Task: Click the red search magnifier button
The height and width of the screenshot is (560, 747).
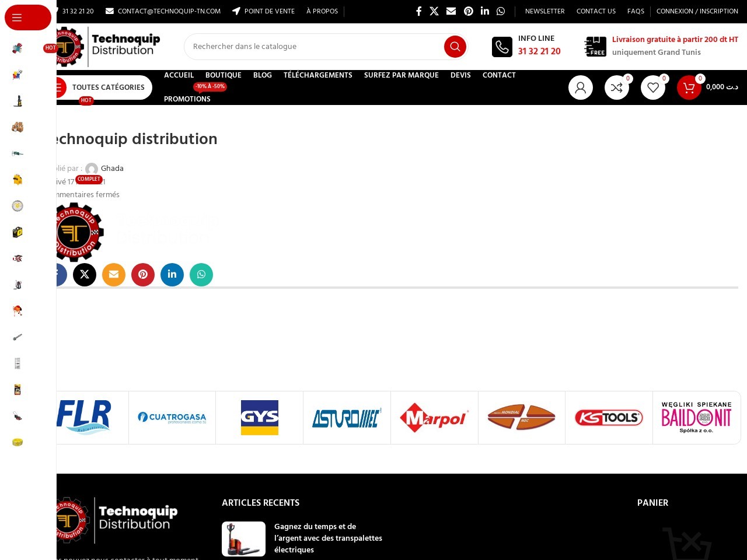Action: tap(455, 47)
